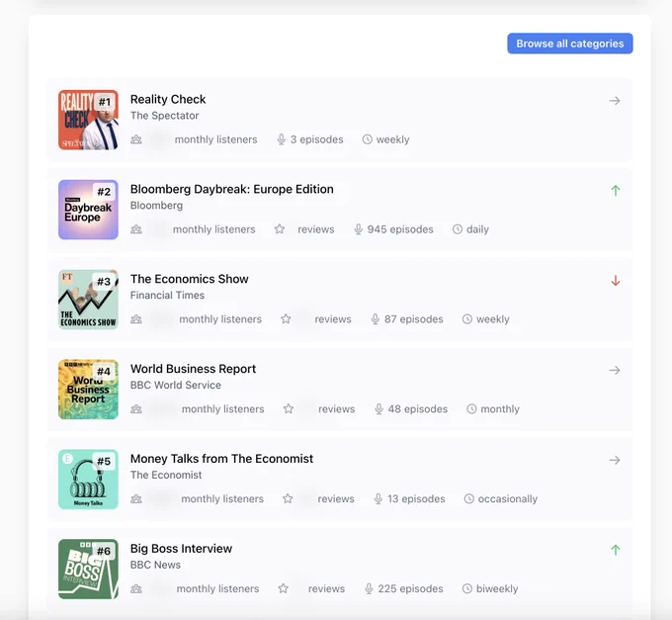Click the listeners icon in World Business Report row
The width and height of the screenshot is (672, 620).
coord(136,409)
